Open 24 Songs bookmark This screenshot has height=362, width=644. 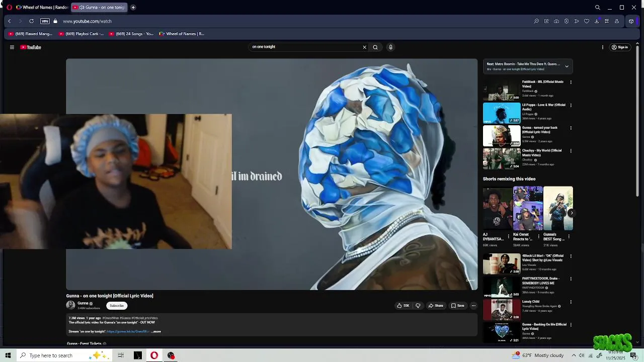click(131, 34)
